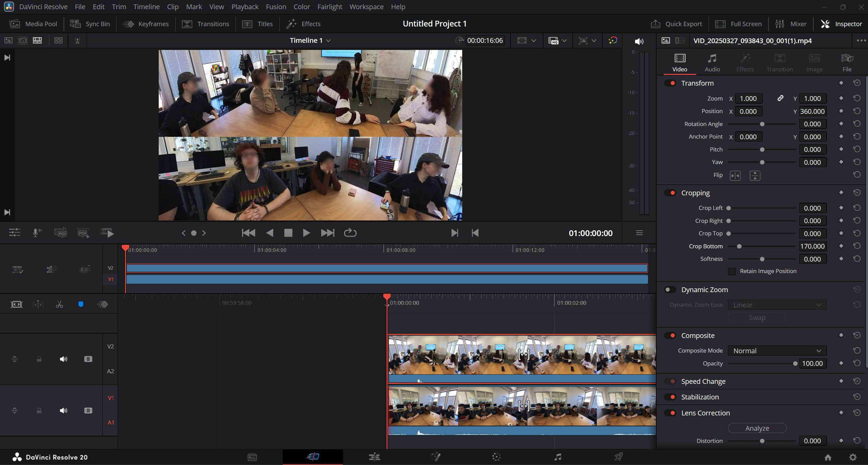
Task: Disable the Stabilization toggle
Action: [671, 397]
